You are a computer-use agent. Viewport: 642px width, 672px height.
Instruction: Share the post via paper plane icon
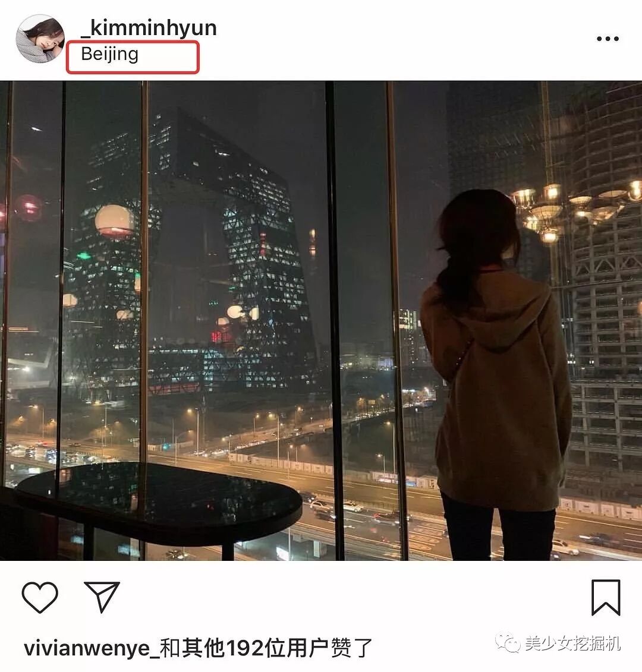point(102,597)
